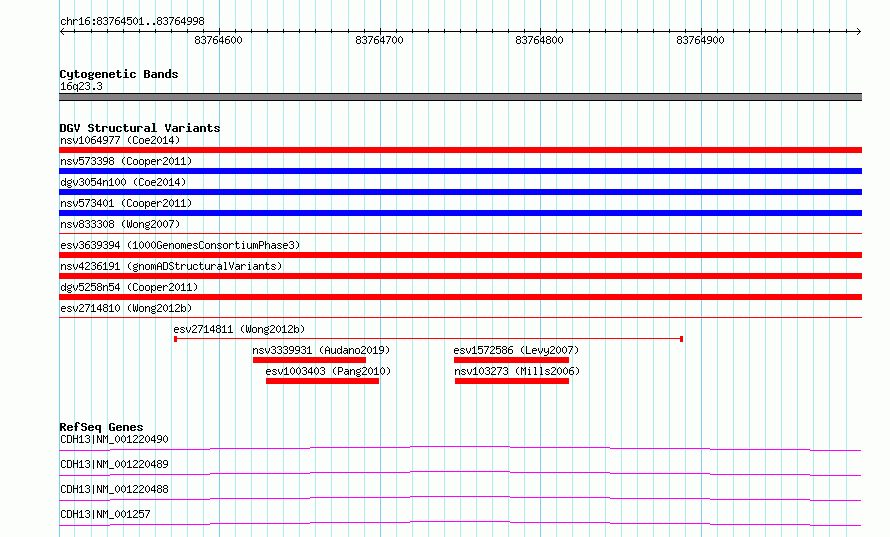Open transcript CDH13|NM_001220489 label
This screenshot has width=890, height=537.
click(x=114, y=464)
